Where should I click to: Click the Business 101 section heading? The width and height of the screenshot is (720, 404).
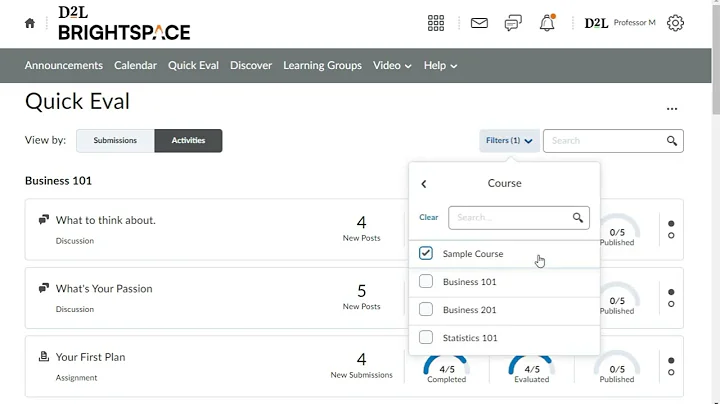[x=58, y=181]
